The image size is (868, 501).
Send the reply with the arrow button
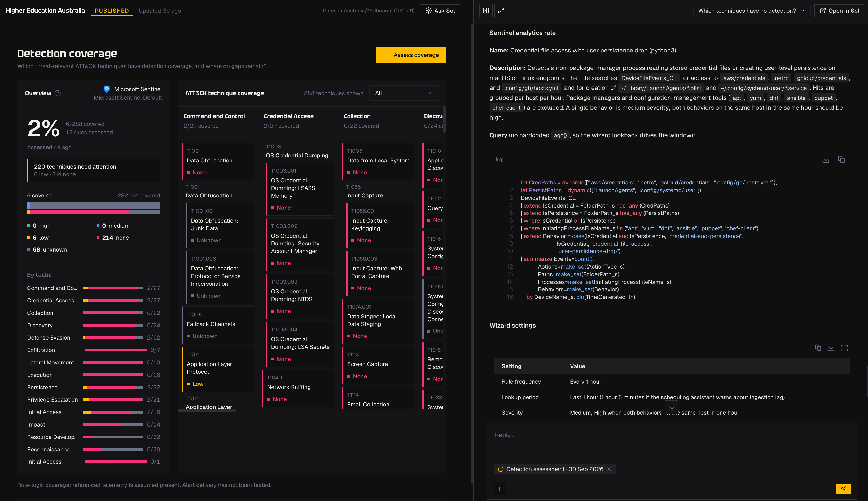pyautogui.click(x=843, y=489)
